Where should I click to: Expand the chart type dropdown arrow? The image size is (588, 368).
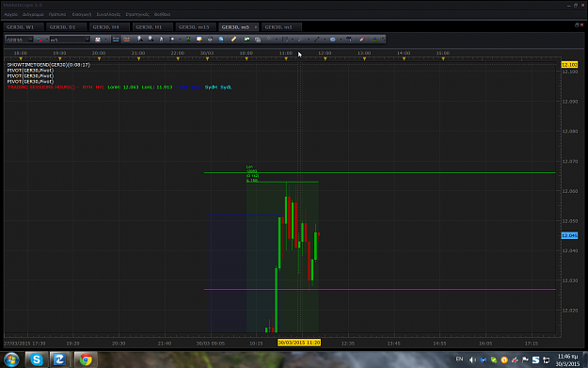[x=105, y=40]
